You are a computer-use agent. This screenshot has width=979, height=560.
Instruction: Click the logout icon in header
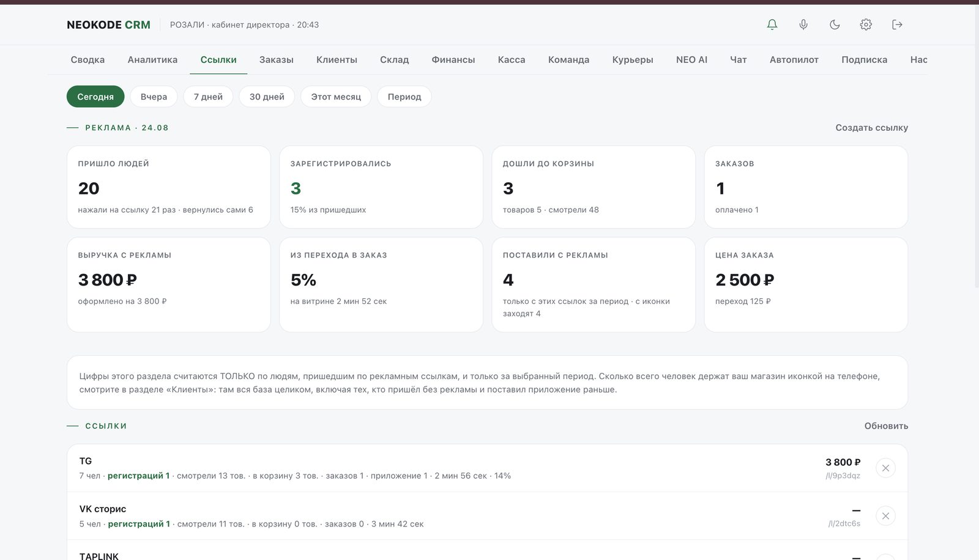[897, 24]
